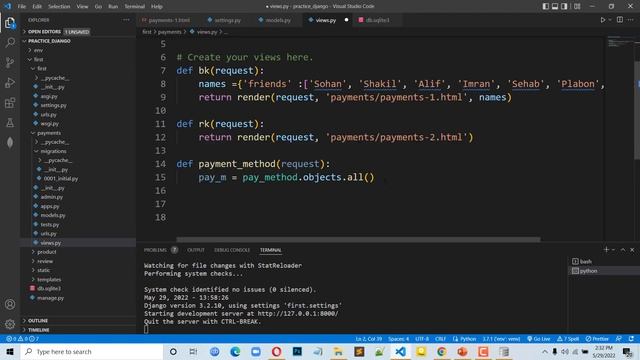Customize layout icon in title bar
640x360 pixels.
tap(577, 6)
